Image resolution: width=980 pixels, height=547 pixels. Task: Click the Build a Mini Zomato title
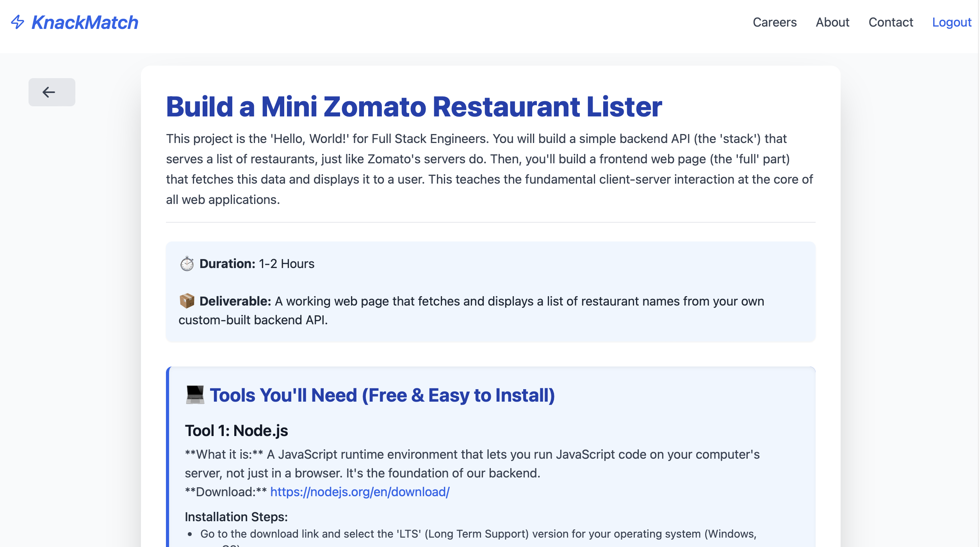pyautogui.click(x=414, y=107)
